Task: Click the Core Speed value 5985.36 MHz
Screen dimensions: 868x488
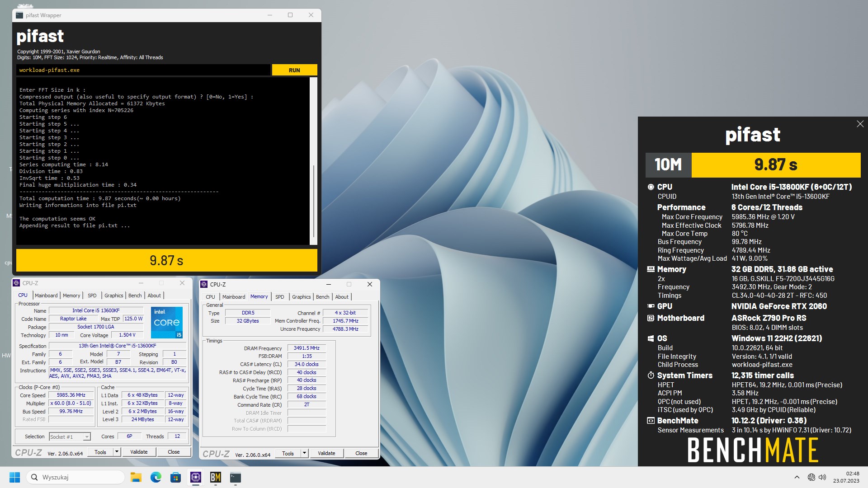Action: coord(71,395)
